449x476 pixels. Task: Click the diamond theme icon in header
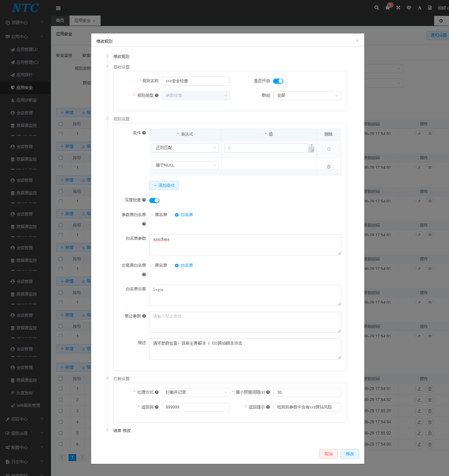click(x=409, y=8)
